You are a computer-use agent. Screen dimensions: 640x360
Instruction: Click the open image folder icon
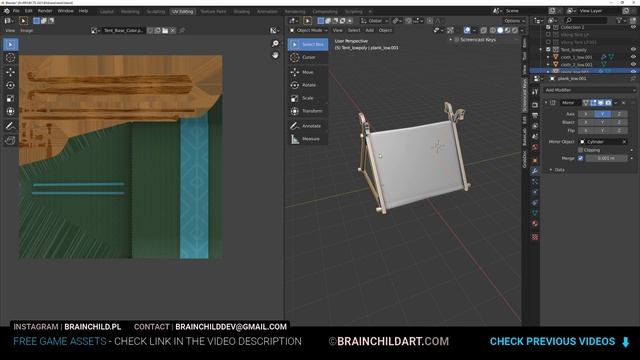coord(165,30)
